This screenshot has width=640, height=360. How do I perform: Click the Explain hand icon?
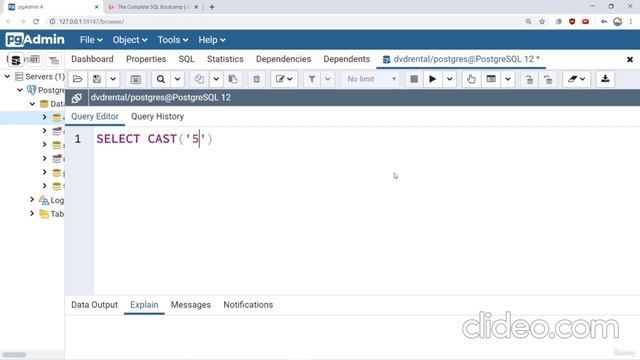point(471,79)
